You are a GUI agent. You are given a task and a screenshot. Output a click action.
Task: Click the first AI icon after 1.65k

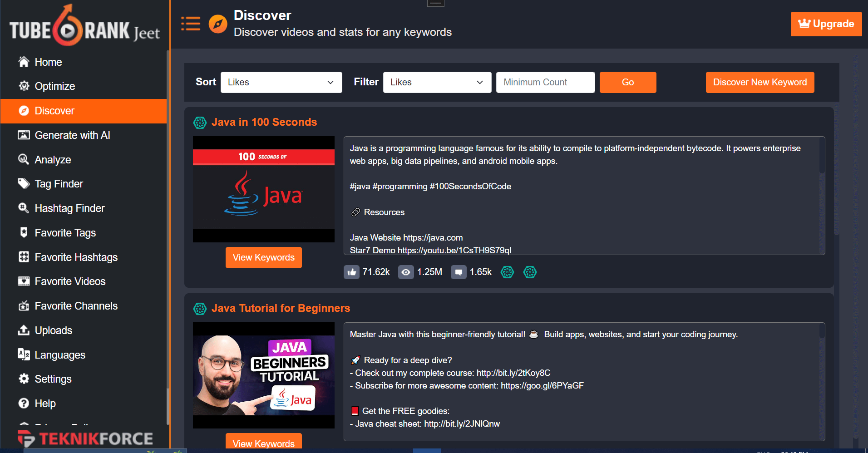(507, 272)
